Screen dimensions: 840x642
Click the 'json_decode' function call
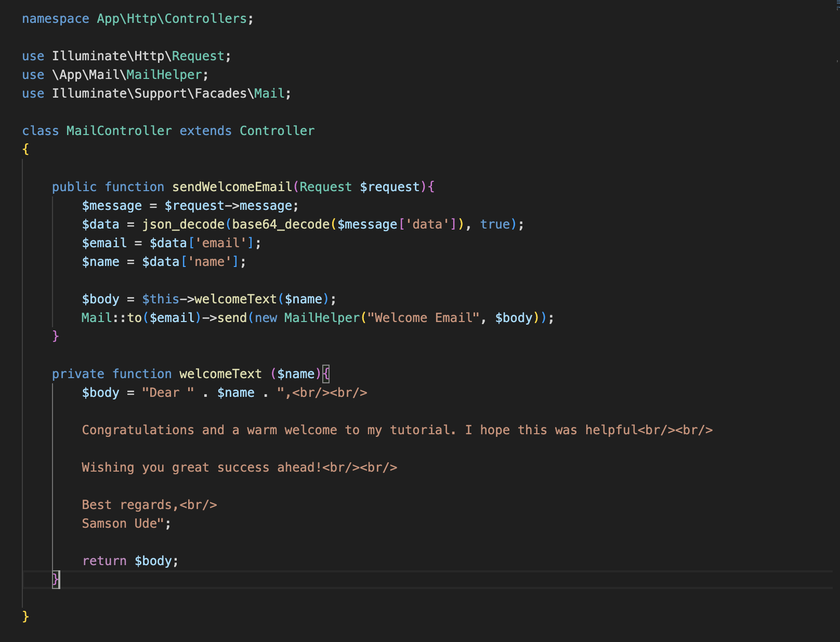(x=183, y=224)
